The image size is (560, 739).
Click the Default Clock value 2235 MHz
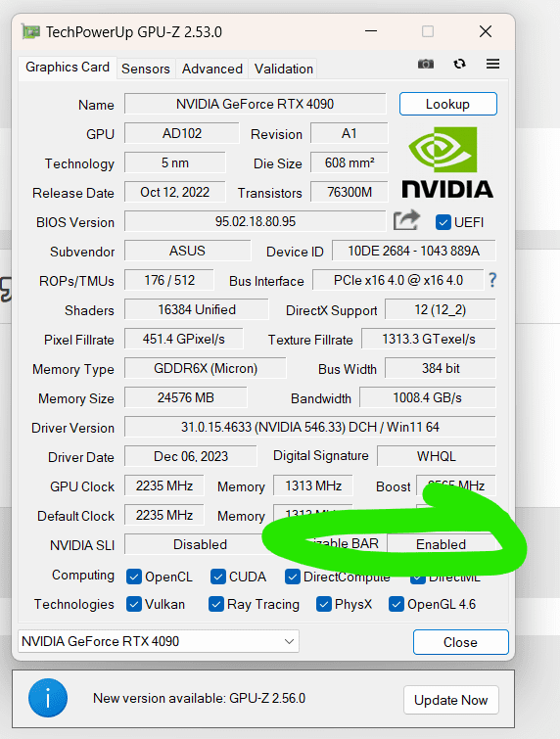[164, 515]
